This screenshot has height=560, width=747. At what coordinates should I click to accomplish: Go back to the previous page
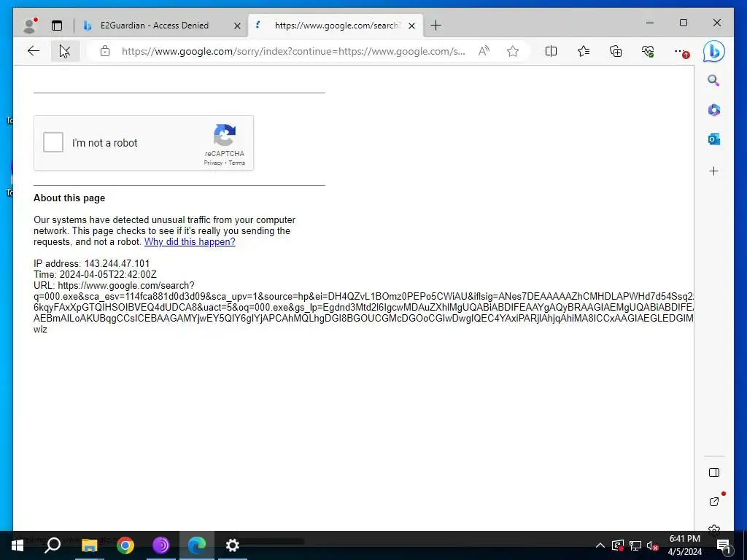(x=34, y=51)
